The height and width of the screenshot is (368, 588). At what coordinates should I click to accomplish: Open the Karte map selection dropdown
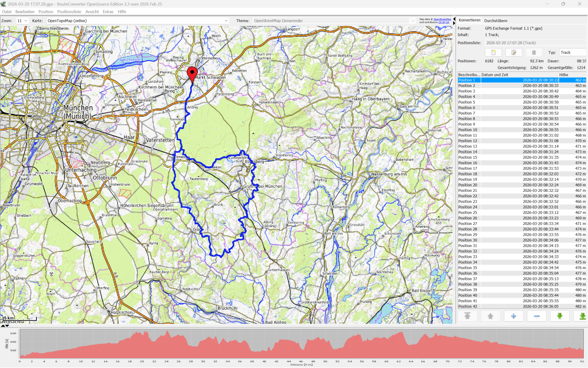[137, 21]
